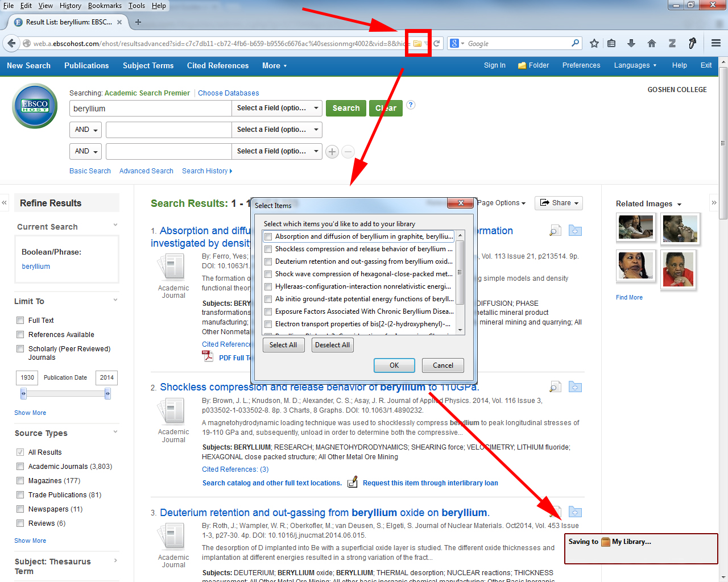
Task: Expand the More menu in navigation bar
Action: click(x=274, y=65)
